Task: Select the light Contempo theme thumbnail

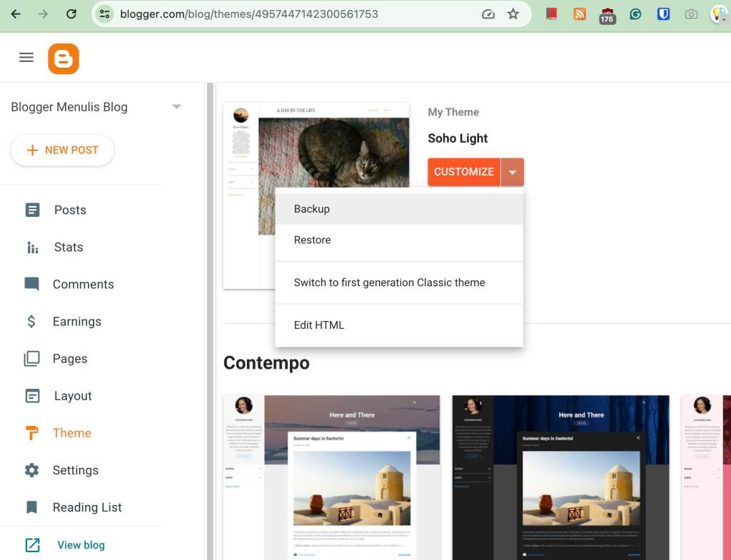Action: [x=331, y=477]
